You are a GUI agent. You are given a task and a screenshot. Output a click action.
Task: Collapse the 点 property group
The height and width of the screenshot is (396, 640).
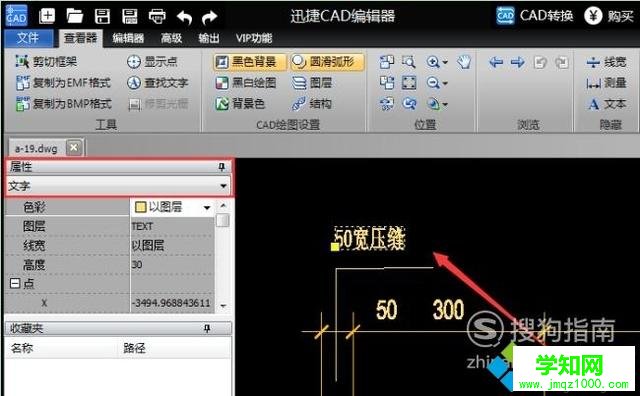click(15, 283)
